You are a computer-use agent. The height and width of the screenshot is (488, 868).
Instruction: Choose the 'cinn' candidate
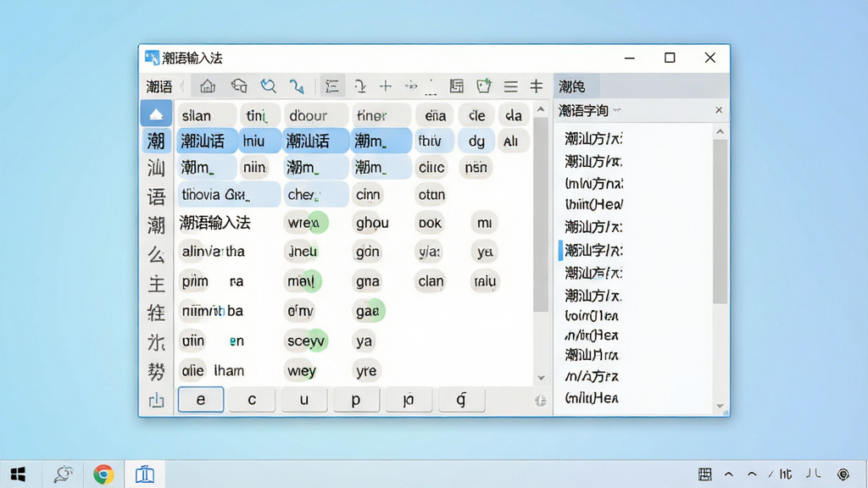tap(368, 195)
